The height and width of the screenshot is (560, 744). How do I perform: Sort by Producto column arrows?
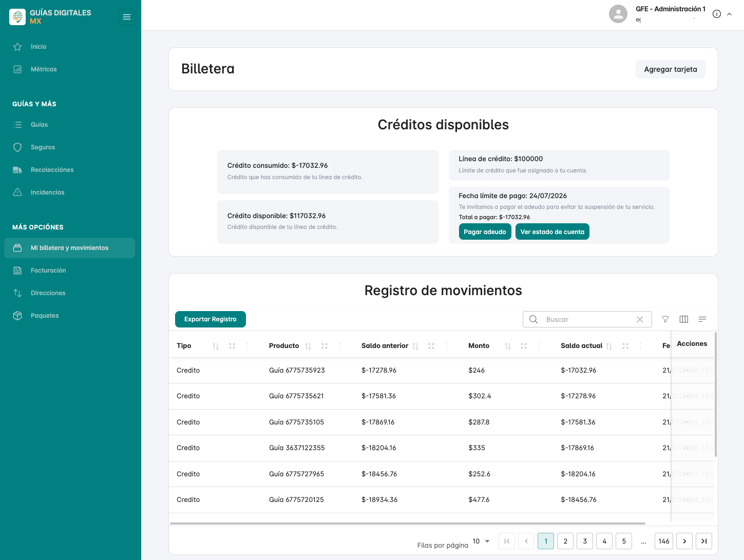308,346
